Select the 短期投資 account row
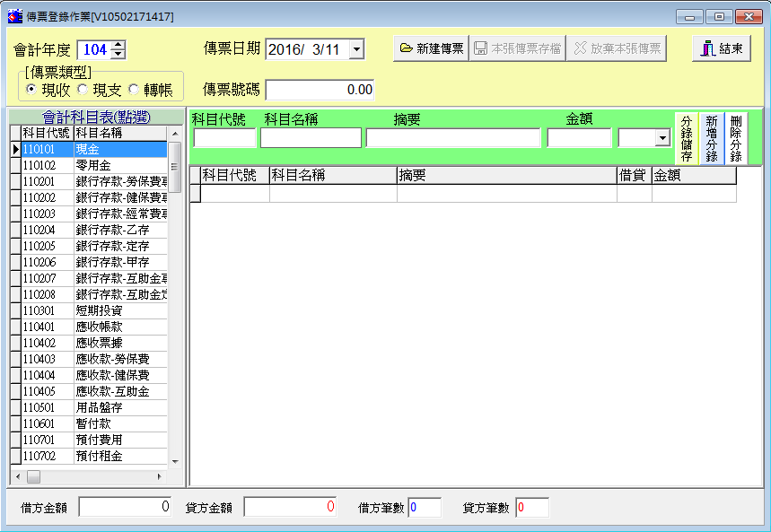Screen dimensions: 771x532 [x=93, y=310]
